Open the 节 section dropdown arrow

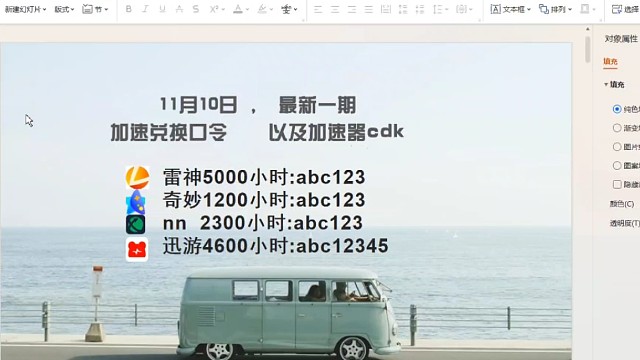106,9
